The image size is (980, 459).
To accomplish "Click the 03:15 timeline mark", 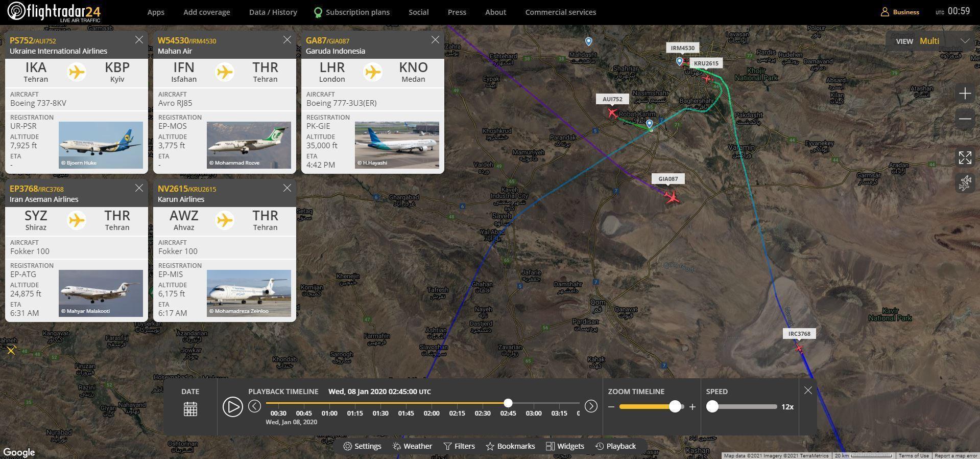I will pos(559,413).
